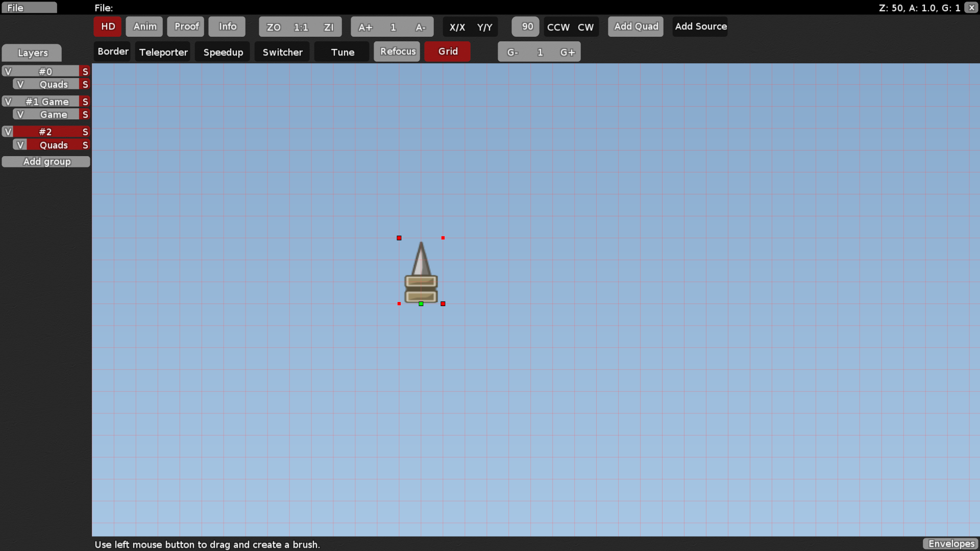The image size is (980, 551).
Task: Flip the quad horizontally with X/X
Action: coord(457,27)
